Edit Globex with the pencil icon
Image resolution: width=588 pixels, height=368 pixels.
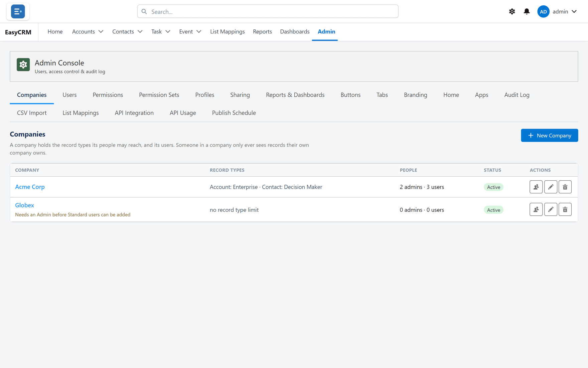coord(551,209)
